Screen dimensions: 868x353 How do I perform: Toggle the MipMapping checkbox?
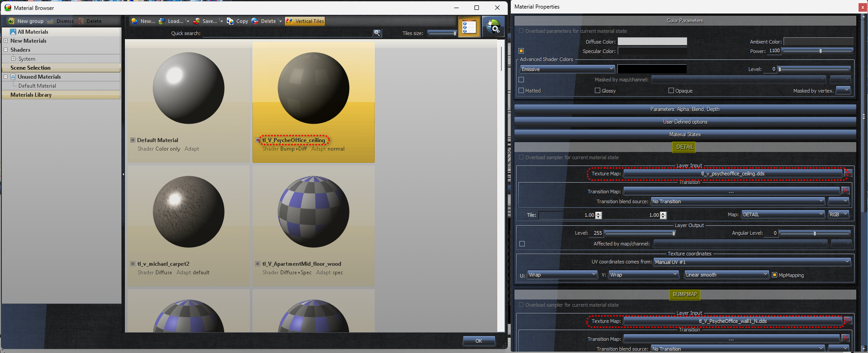coord(775,275)
